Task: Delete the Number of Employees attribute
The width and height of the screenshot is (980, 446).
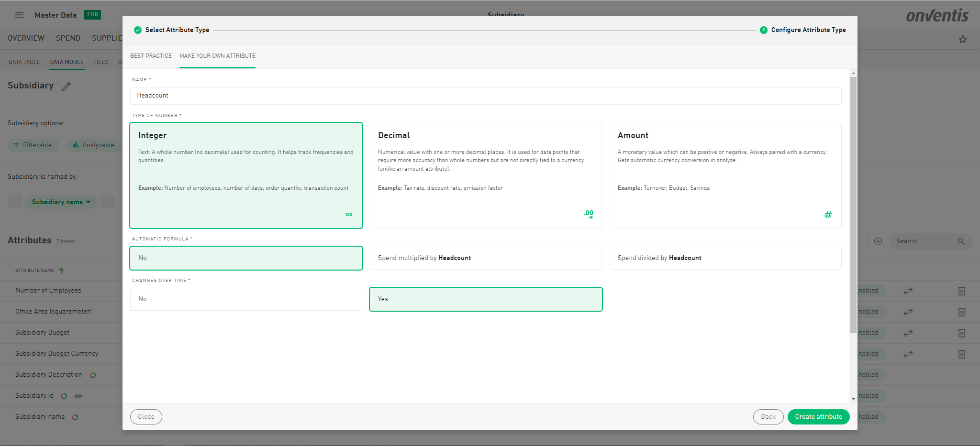Action: [x=961, y=291]
